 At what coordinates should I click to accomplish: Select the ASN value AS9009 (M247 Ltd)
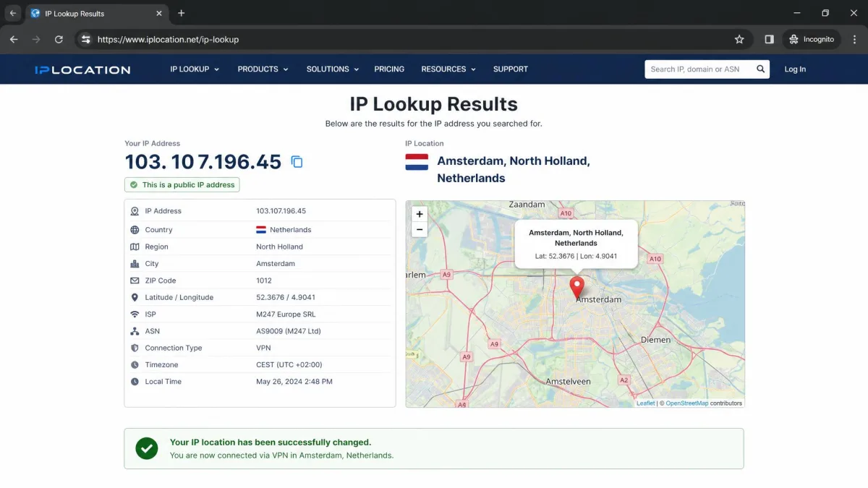[288, 331]
